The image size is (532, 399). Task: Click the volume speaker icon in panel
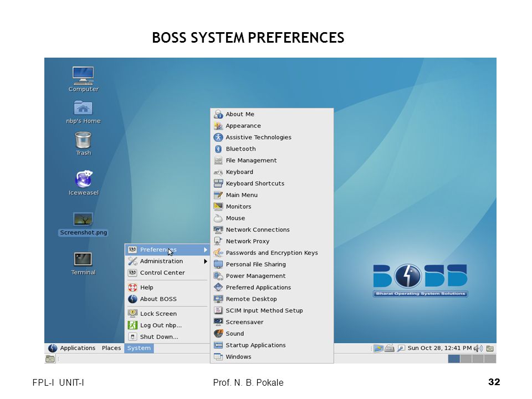pyautogui.click(x=478, y=348)
